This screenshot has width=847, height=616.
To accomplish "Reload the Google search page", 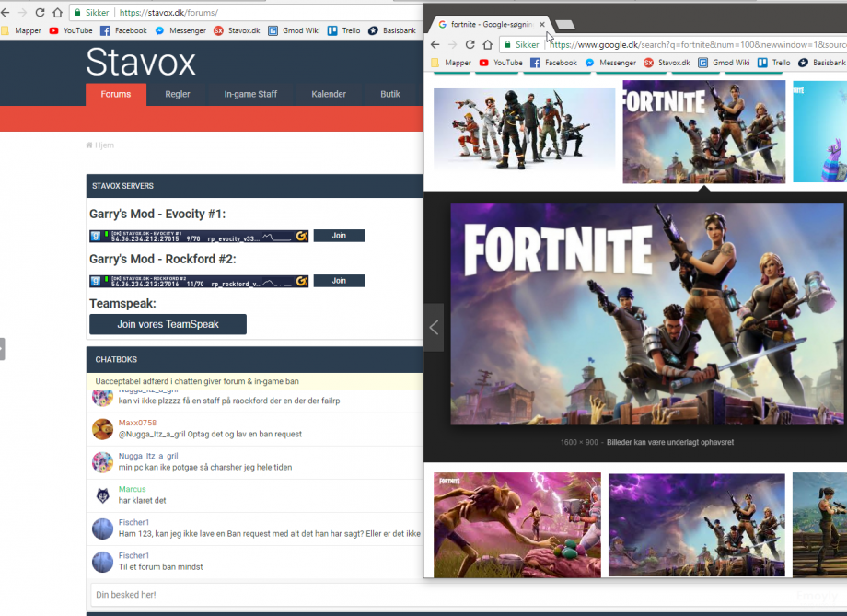I will 470,45.
